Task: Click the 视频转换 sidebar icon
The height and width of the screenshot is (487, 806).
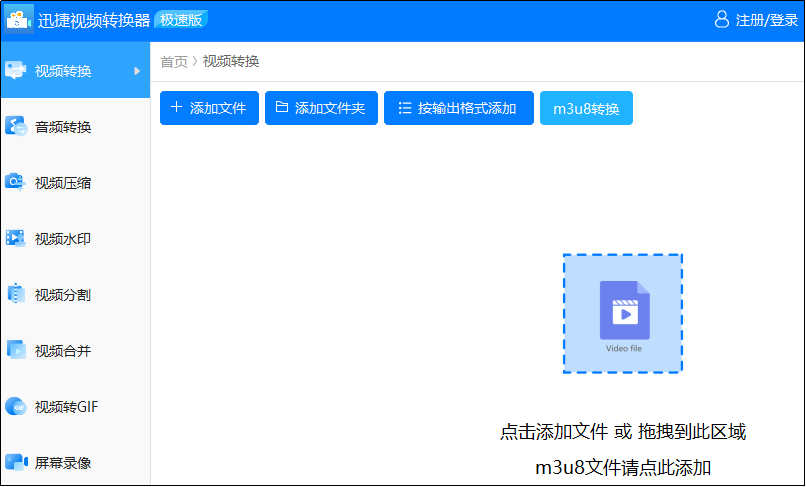Action: point(15,70)
